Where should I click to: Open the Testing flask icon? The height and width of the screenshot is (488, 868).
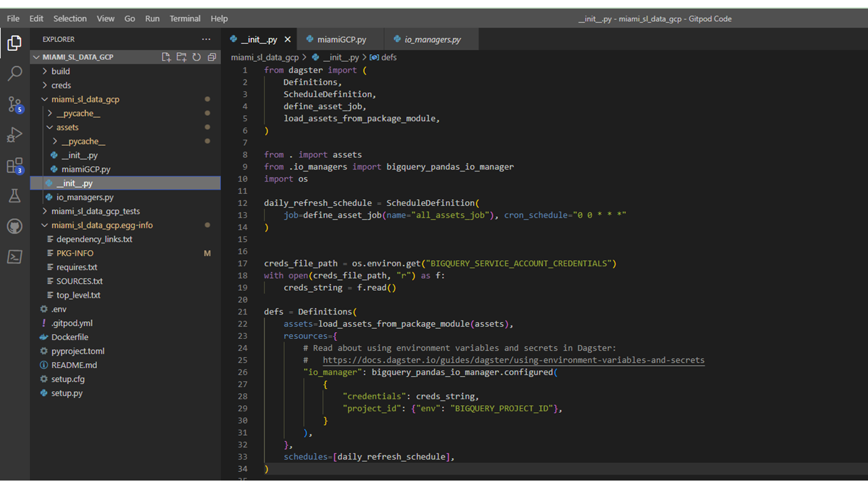click(14, 196)
